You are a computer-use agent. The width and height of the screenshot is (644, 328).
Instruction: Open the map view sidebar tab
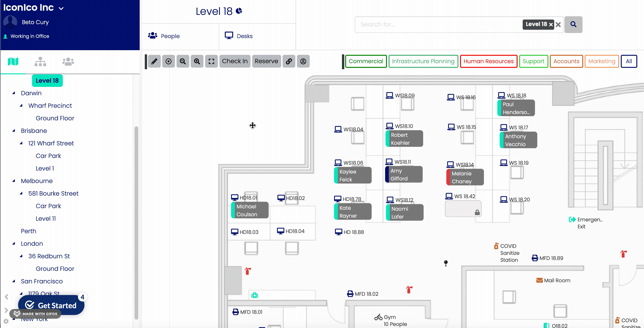point(13,61)
